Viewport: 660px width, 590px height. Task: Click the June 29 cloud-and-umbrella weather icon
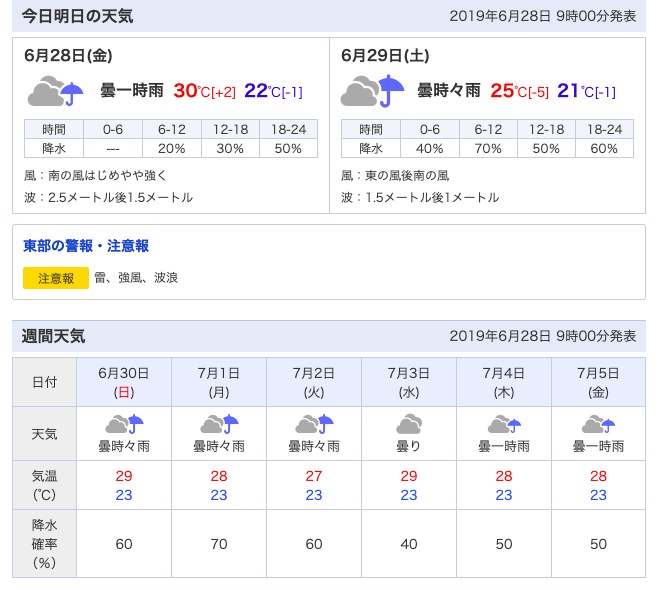[372, 90]
